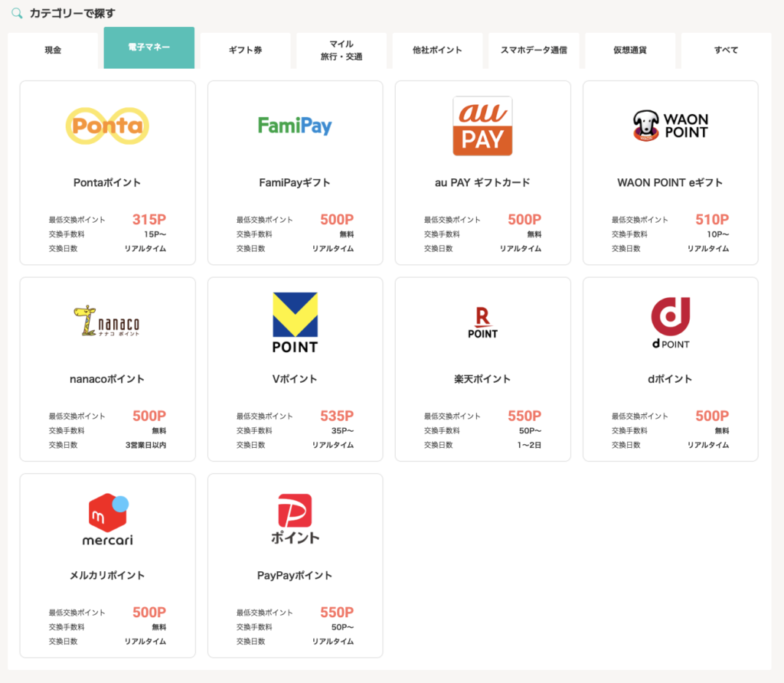Image resolution: width=784 pixels, height=683 pixels.
Task: Switch to the 現金 tab
Action: [53, 50]
